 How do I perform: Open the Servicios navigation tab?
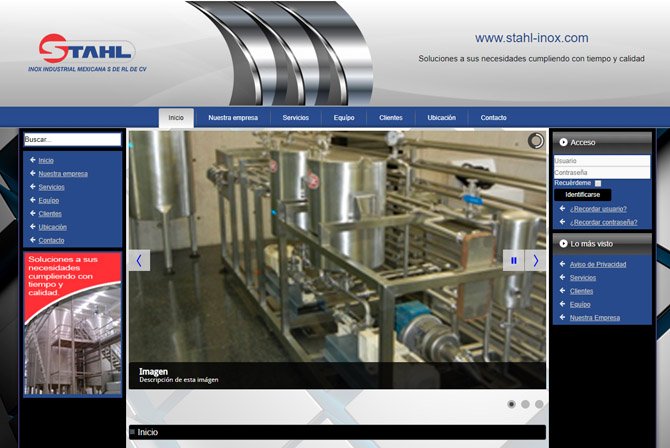(295, 118)
